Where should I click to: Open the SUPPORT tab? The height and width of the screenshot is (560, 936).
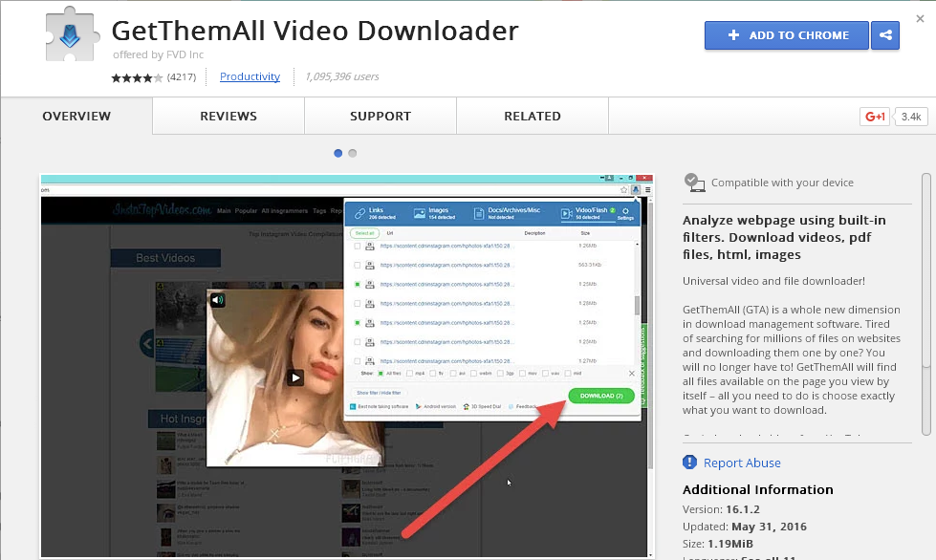point(381,117)
